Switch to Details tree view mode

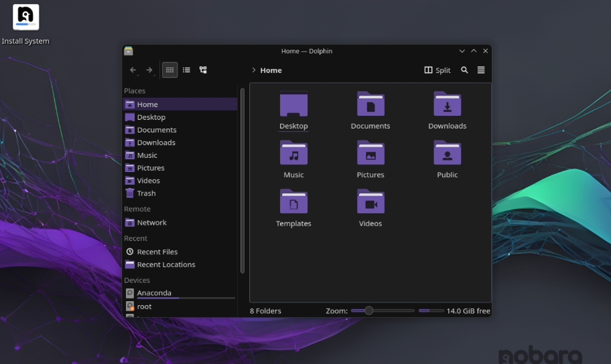pyautogui.click(x=203, y=70)
